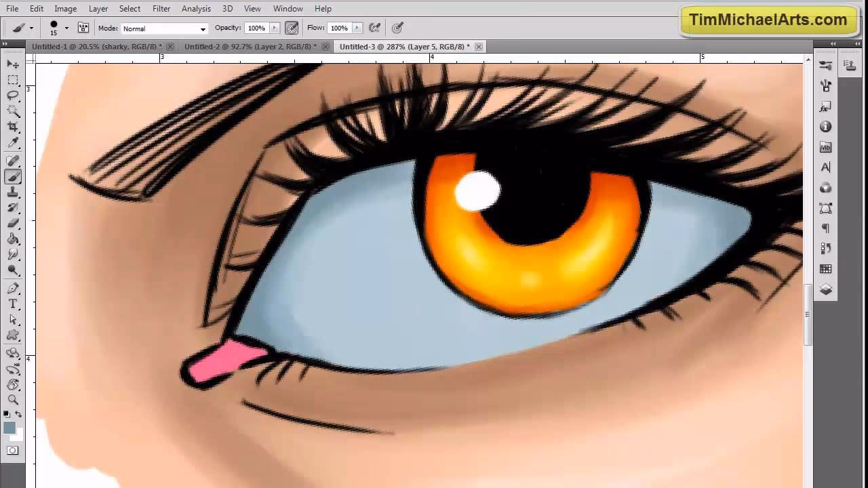Select the Zoom tool in toolbox

point(13,399)
